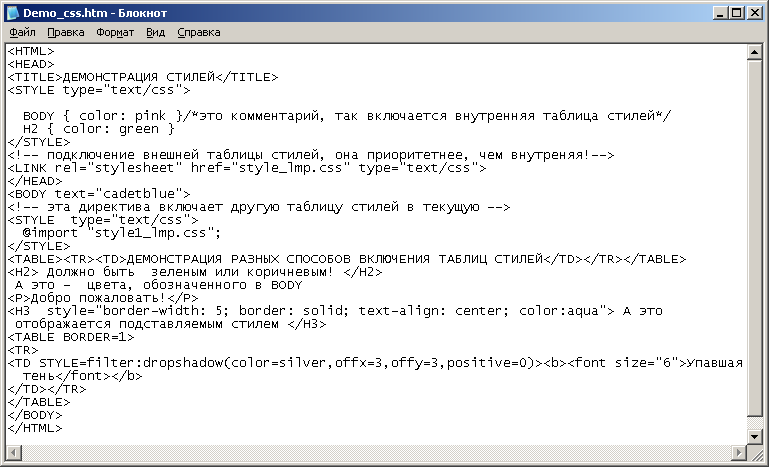The width and height of the screenshot is (769, 467).
Task: Click the Notepad icon in title bar
Action: pos(12,13)
